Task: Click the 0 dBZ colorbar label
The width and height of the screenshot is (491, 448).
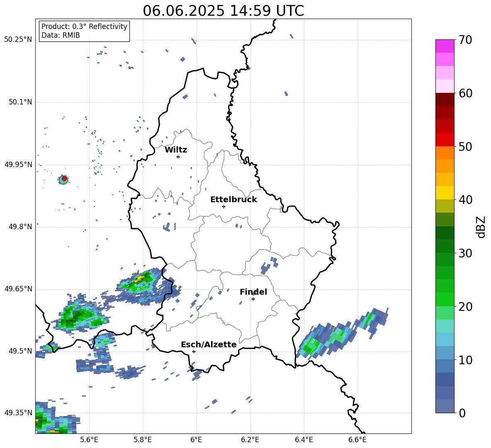Action: coord(462,413)
